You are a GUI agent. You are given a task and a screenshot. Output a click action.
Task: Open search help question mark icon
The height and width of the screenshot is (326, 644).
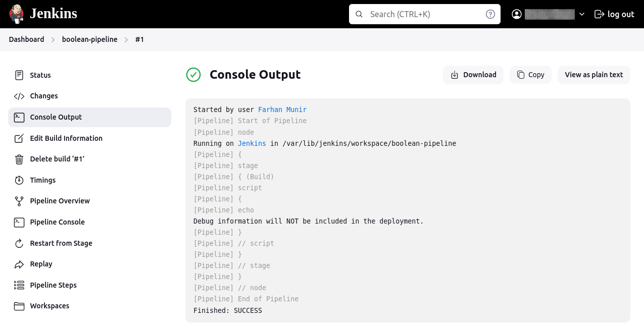tap(490, 14)
